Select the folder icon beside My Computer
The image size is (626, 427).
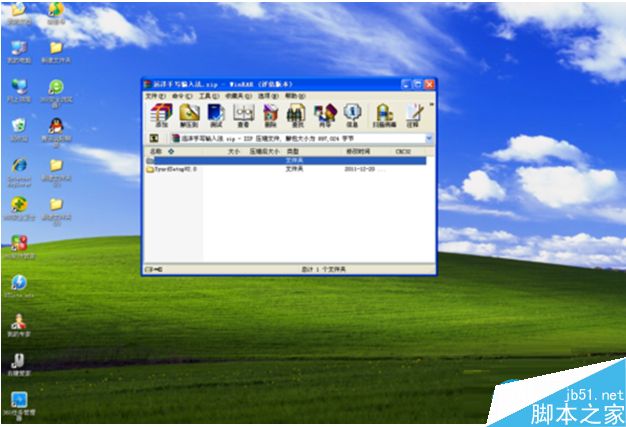(x=56, y=52)
